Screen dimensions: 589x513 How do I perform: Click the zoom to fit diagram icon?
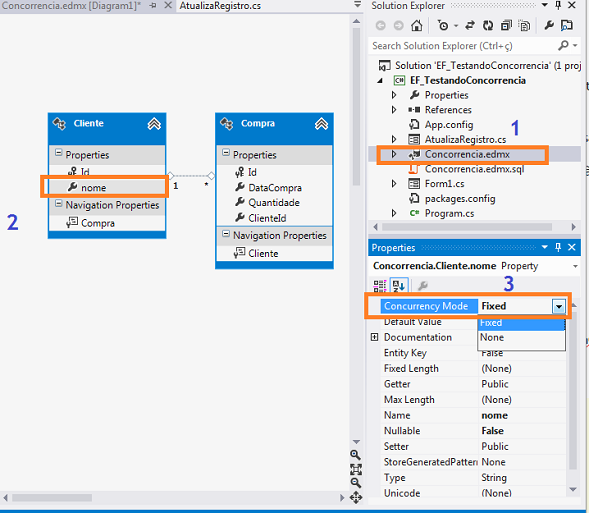(356, 469)
